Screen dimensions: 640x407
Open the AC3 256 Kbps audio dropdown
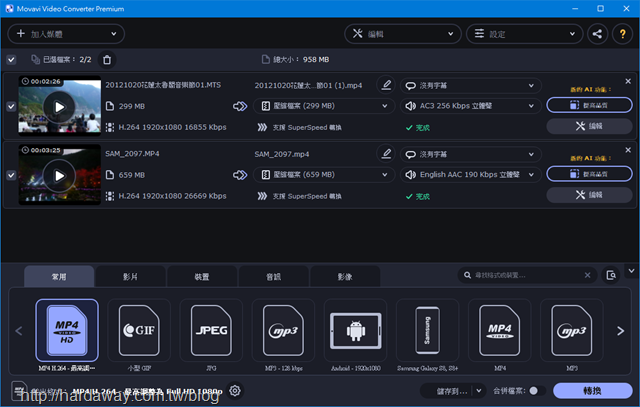click(x=471, y=106)
